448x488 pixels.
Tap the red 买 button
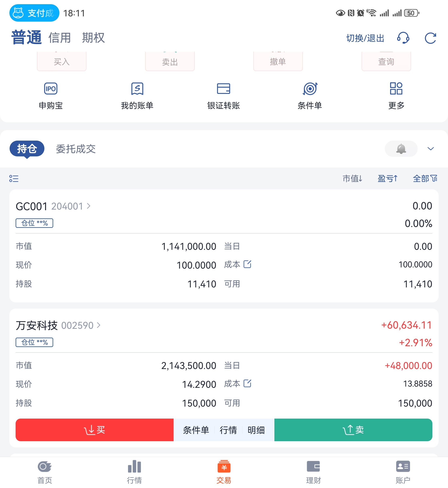point(95,430)
